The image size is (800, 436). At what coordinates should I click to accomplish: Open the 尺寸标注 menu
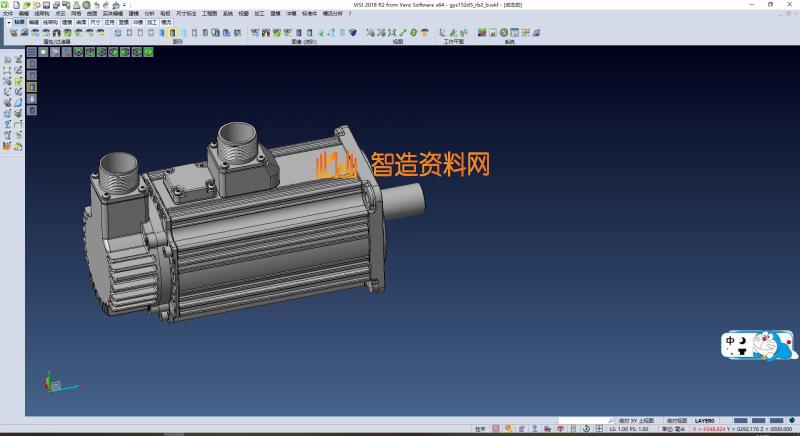(186, 13)
